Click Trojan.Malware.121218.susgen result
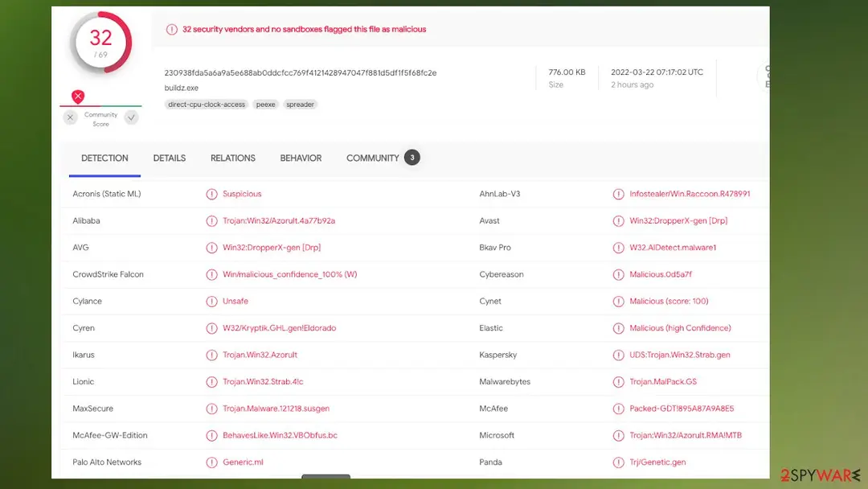This screenshot has width=868, height=489. click(276, 409)
